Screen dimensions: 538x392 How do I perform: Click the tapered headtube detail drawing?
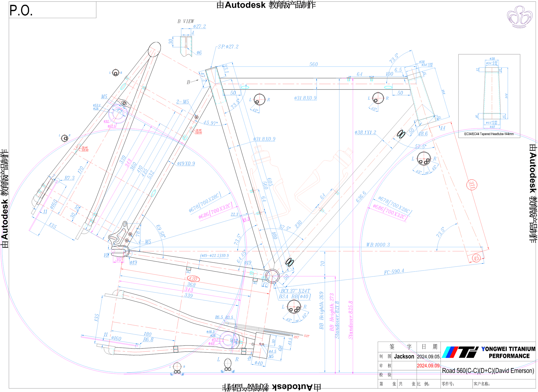[492, 93]
